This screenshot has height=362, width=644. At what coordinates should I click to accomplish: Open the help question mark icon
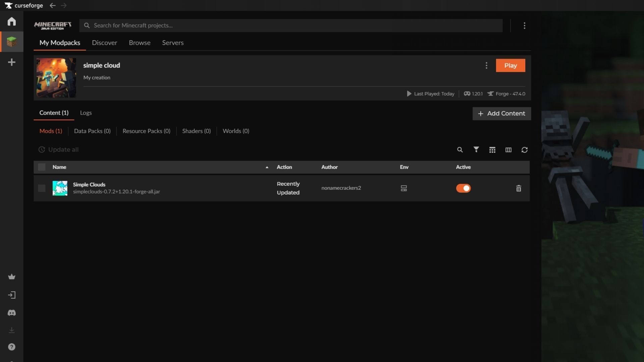(12, 347)
